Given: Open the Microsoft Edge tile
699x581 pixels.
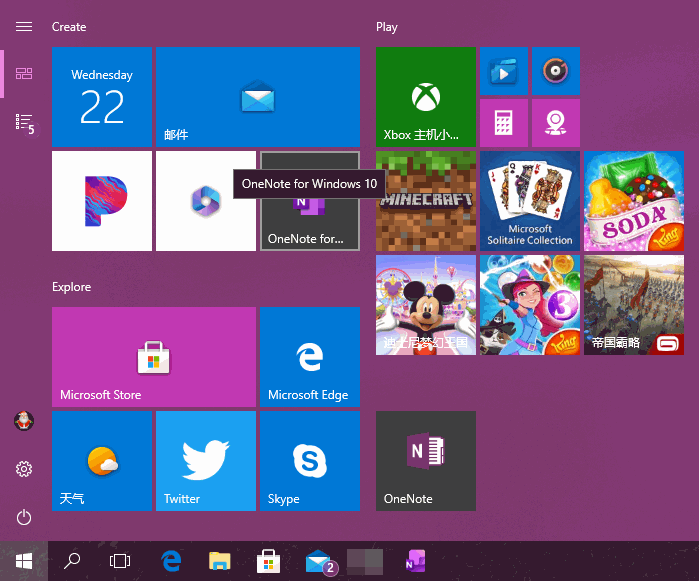Looking at the screenshot, I should coord(309,357).
